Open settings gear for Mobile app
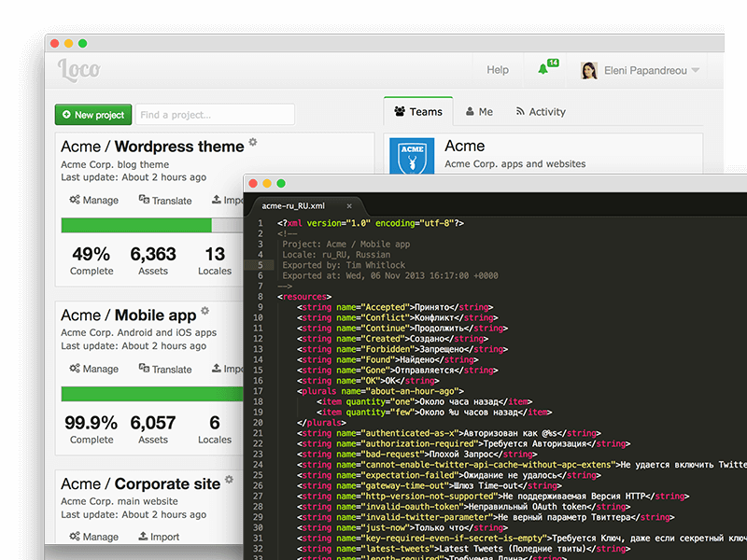Viewport: 747px width, 560px height. (205, 311)
